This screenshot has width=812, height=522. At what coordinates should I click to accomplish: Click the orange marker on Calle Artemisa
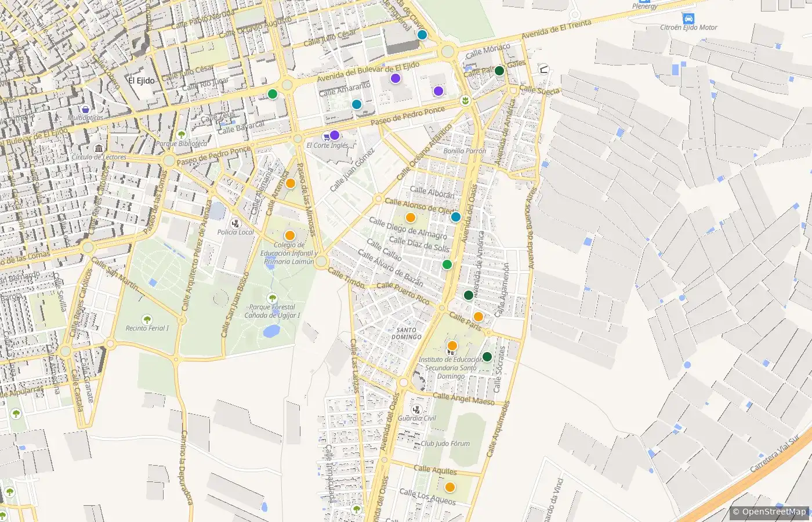[x=291, y=183]
